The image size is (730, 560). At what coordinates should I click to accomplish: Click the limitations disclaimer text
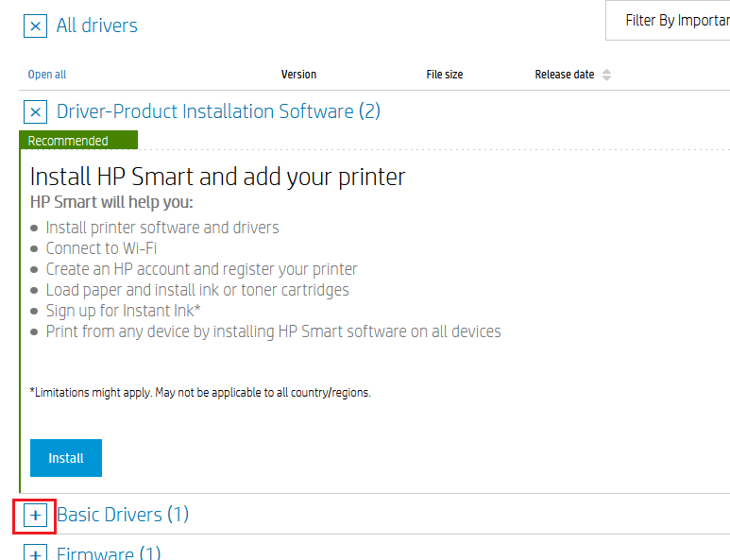[200, 393]
